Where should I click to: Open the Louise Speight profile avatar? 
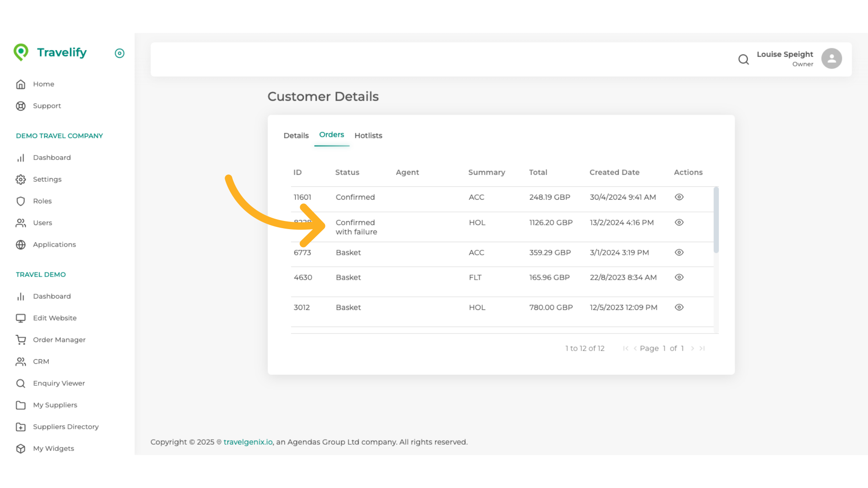(831, 58)
